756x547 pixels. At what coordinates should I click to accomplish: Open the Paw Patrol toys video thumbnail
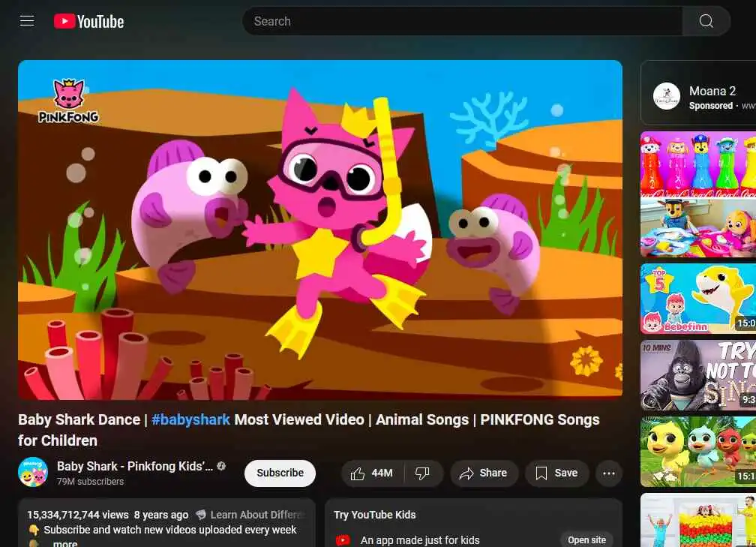[x=698, y=194]
